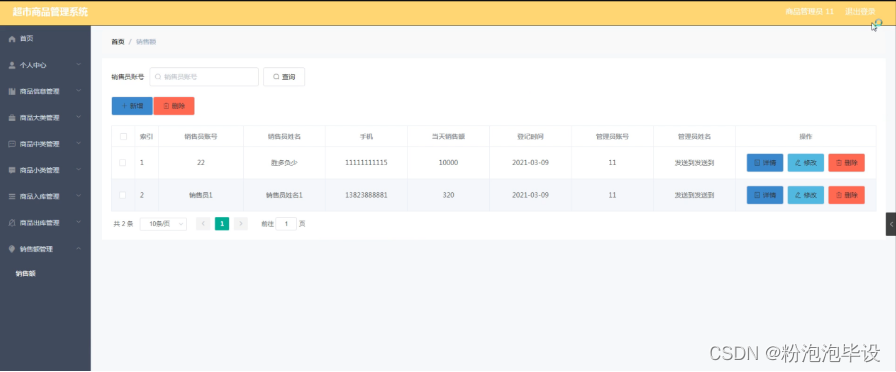
Task: Open the 10条/页 page size dropdown
Action: [163, 224]
